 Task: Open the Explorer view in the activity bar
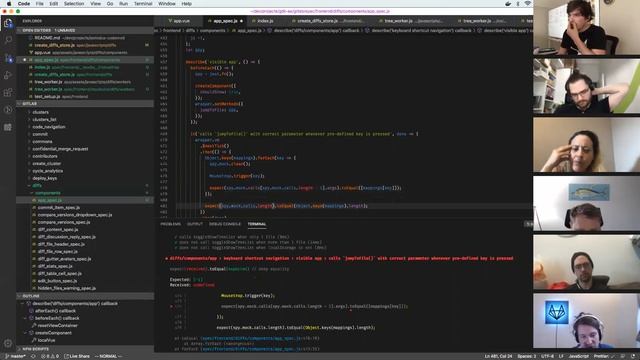pos(8,23)
